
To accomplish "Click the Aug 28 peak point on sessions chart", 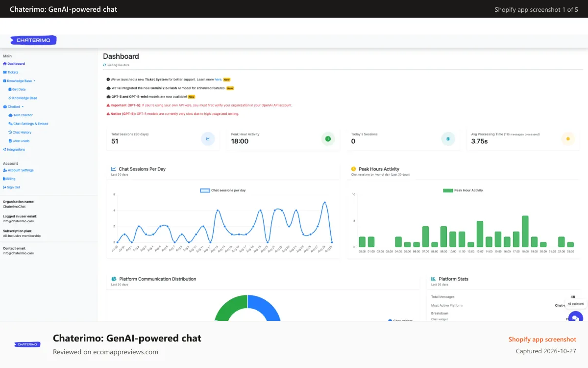I will click(324, 202).
